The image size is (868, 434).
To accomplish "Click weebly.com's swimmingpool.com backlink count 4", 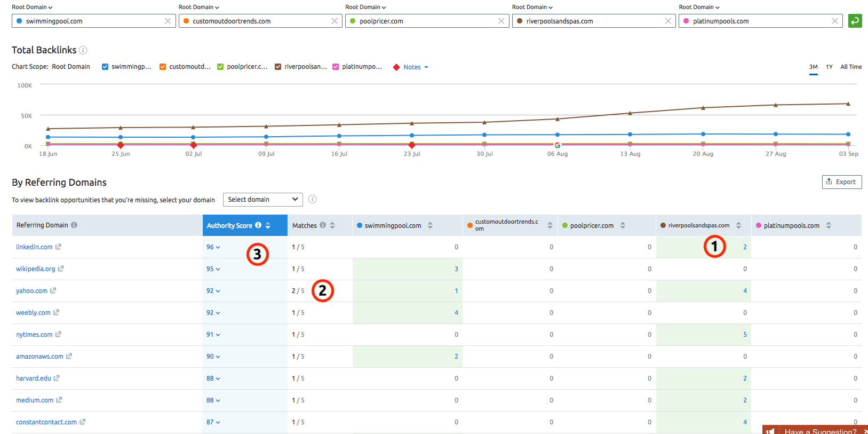I will pos(456,313).
